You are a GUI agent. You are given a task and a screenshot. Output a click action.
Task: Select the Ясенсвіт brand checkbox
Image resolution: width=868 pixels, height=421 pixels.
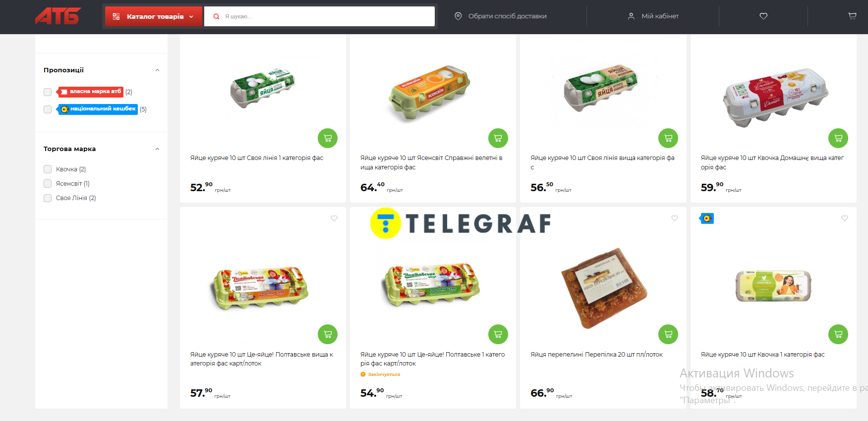(x=48, y=184)
